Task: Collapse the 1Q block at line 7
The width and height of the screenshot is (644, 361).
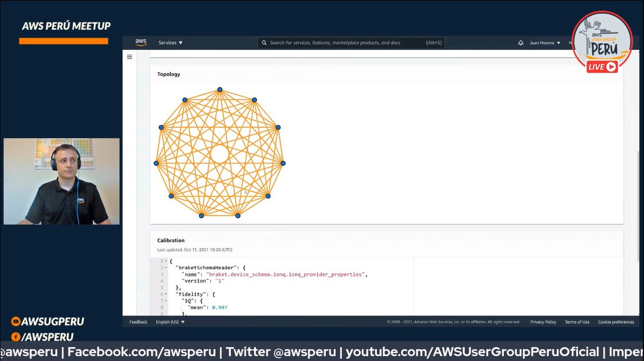Action: pyautogui.click(x=166, y=301)
